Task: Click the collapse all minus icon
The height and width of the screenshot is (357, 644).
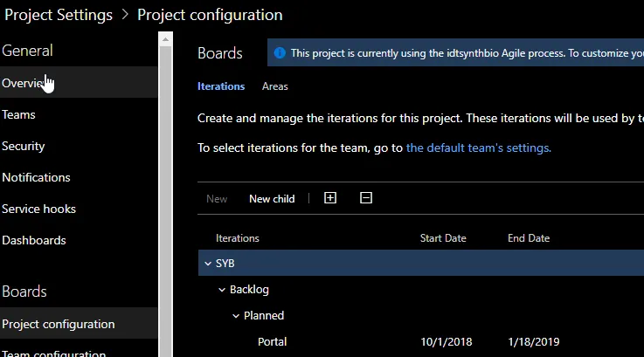Action: (x=366, y=198)
